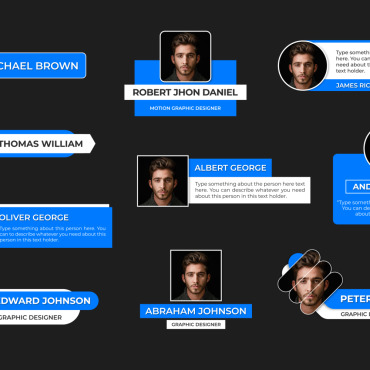Click the portrait next to Albert George

click(163, 181)
